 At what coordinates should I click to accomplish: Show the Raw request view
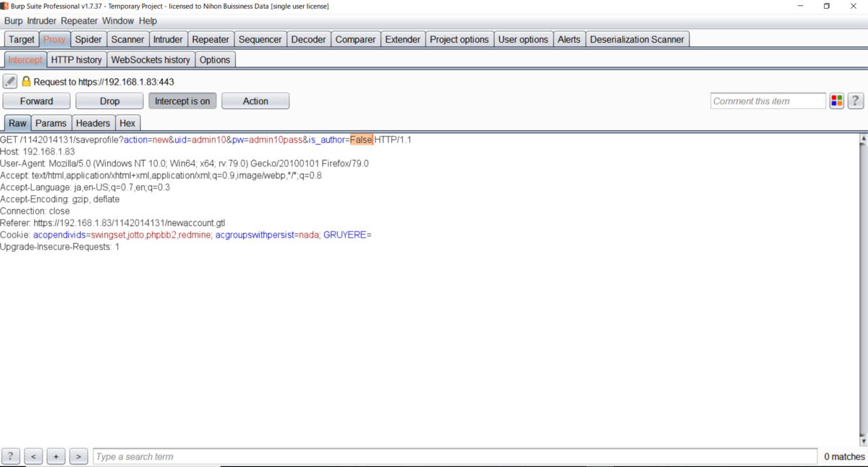(17, 123)
